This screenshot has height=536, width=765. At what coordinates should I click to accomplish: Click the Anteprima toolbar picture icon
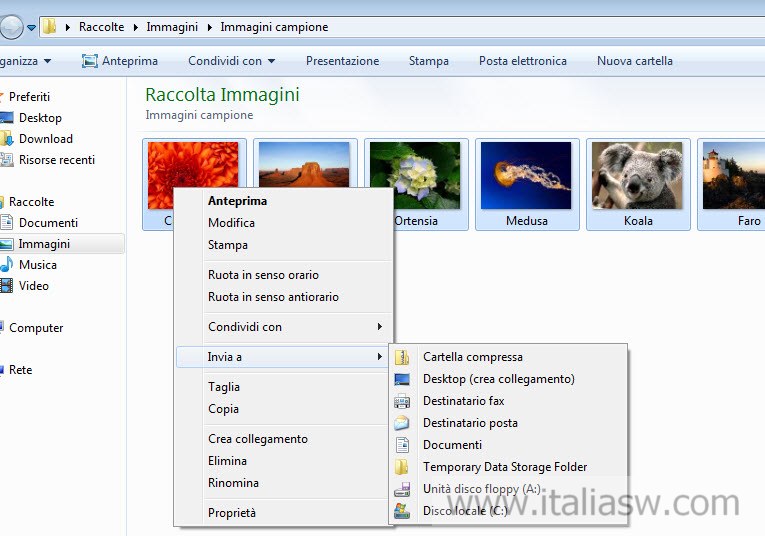coord(90,61)
